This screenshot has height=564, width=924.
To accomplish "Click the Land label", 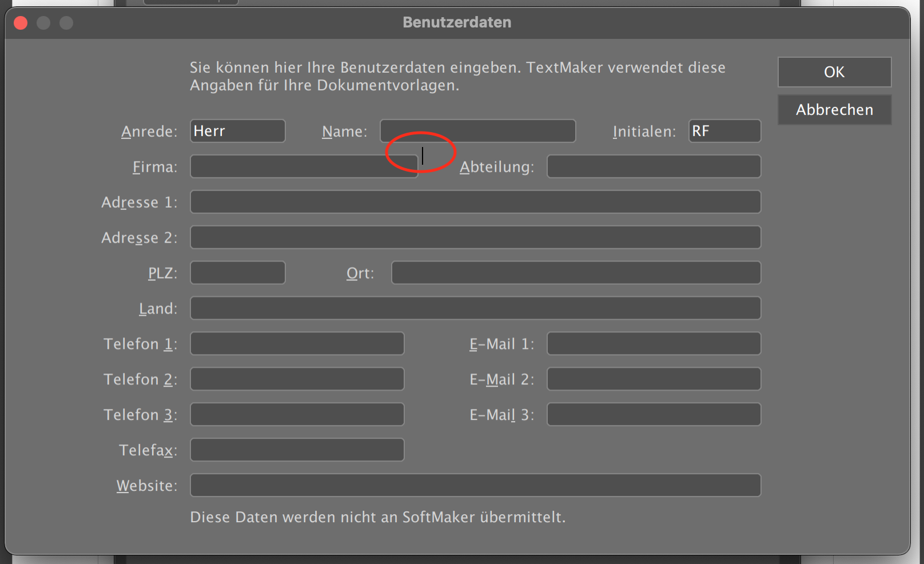I will coord(158,309).
